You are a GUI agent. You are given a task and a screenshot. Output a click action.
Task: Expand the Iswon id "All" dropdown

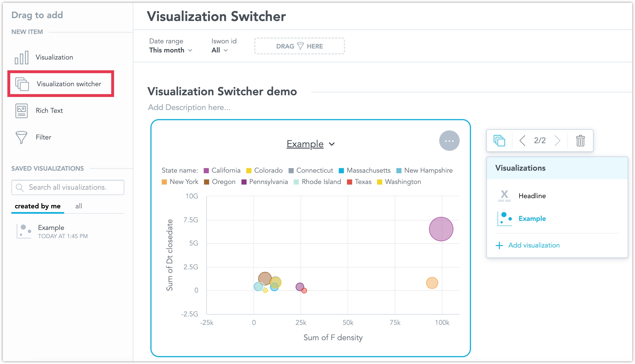(219, 50)
